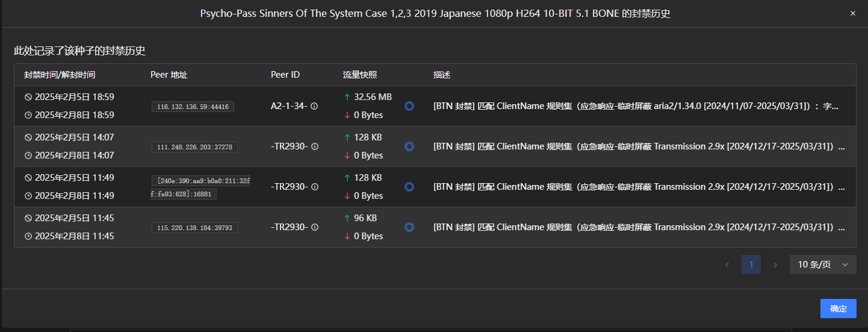Click aria2/1.34.0 ban description text
Image resolution: width=868 pixels, height=332 pixels.
tap(636, 106)
